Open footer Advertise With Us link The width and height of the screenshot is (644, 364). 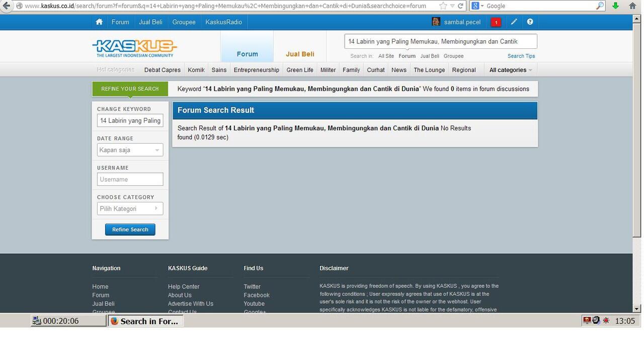click(x=191, y=304)
